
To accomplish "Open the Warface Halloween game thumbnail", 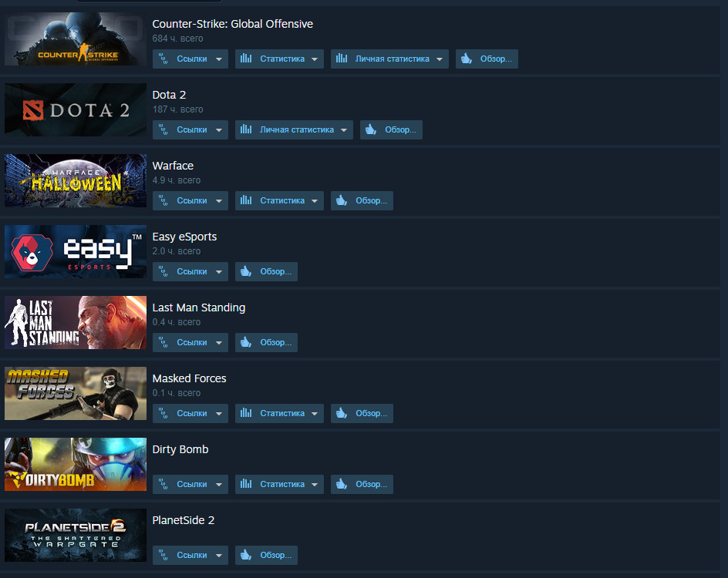I will point(76,180).
